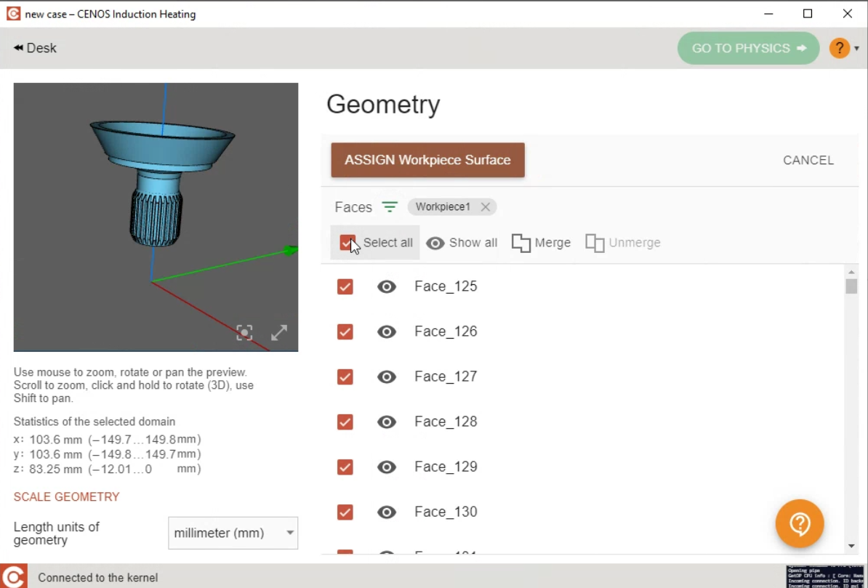Click the CENOS logo in the status bar

coord(14,576)
